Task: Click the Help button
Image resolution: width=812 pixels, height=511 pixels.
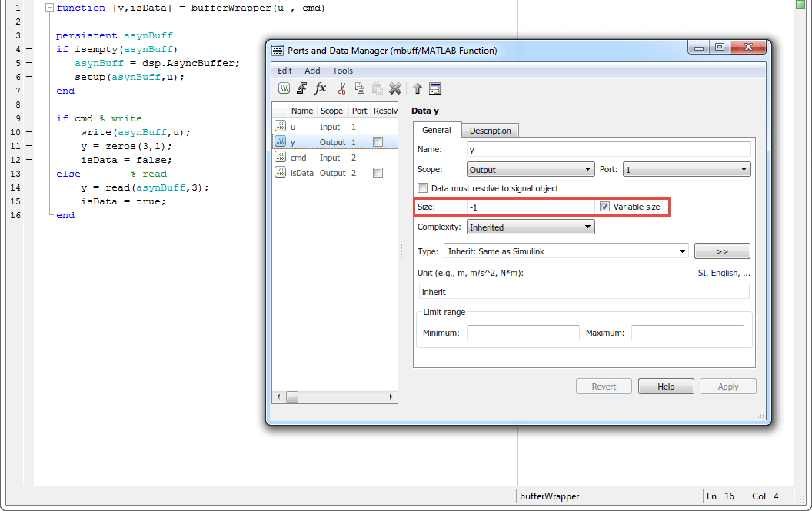Action: (x=666, y=387)
